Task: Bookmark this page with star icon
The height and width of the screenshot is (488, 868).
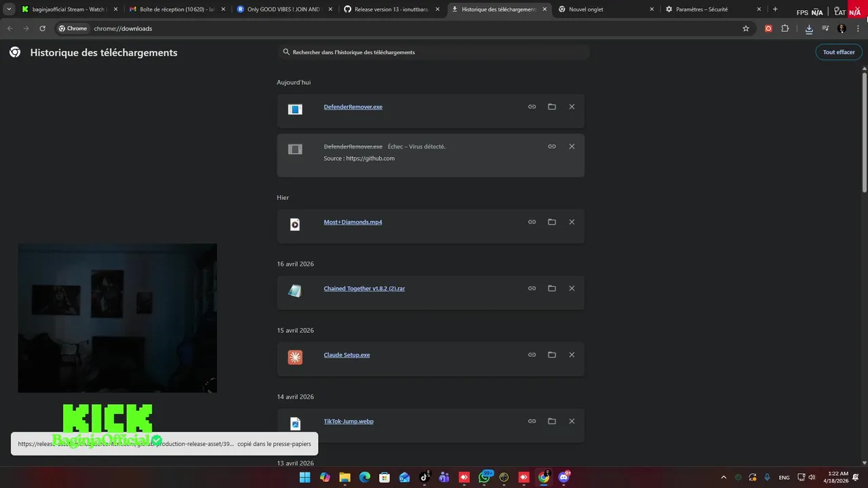Action: (x=746, y=28)
